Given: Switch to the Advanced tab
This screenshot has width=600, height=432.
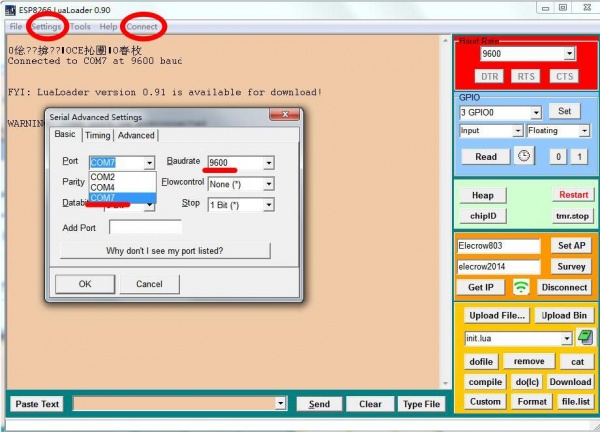Looking at the screenshot, I should 136,135.
